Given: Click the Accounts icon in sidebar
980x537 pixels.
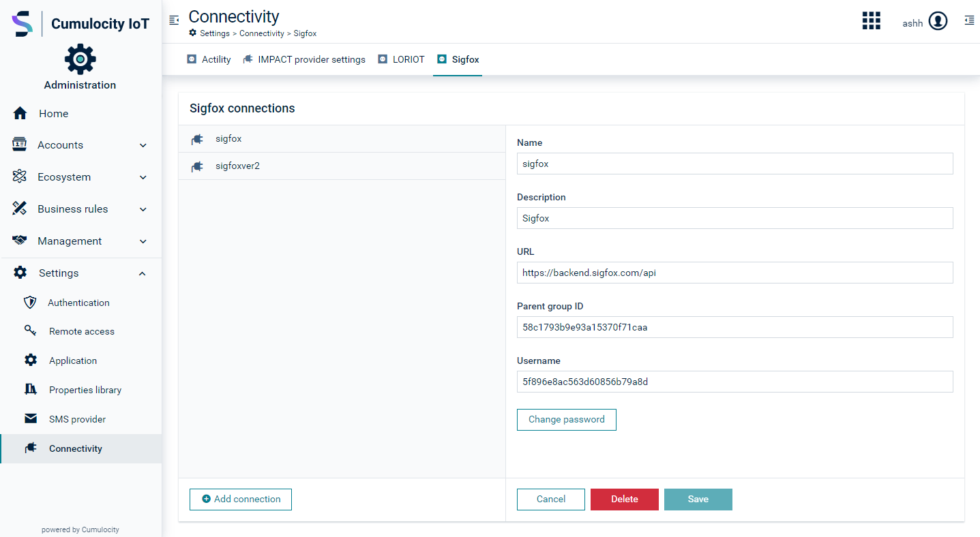Looking at the screenshot, I should pyautogui.click(x=20, y=145).
